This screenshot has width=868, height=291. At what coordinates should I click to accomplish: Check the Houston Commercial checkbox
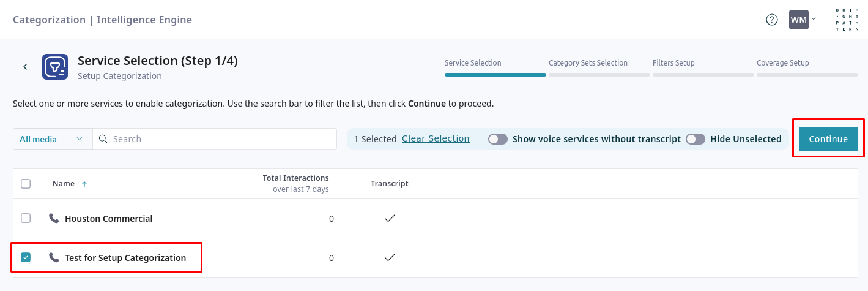[26, 218]
